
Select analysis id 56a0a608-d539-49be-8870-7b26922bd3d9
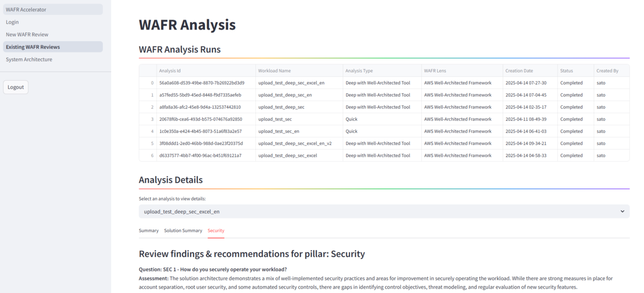click(x=206, y=83)
